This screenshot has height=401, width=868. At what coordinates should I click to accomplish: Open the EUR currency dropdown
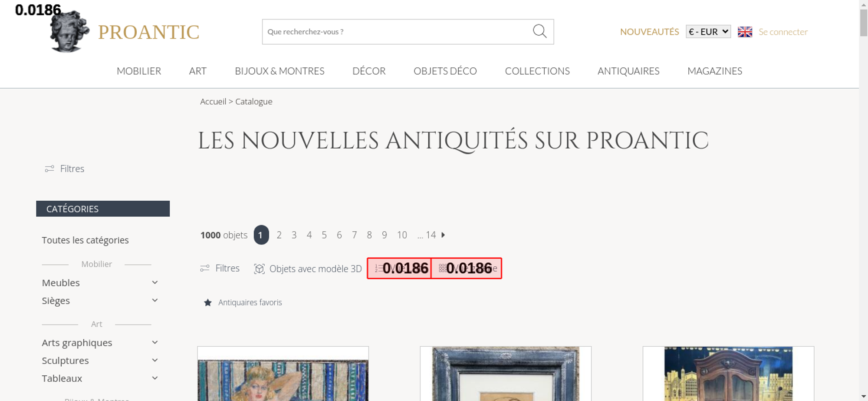708,32
